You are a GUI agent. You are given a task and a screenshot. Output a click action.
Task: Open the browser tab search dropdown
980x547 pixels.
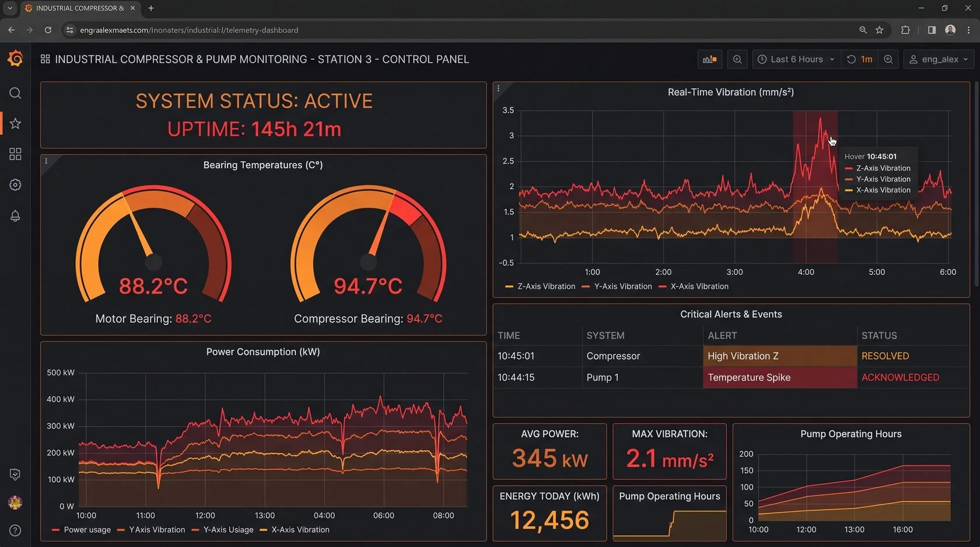click(10, 8)
